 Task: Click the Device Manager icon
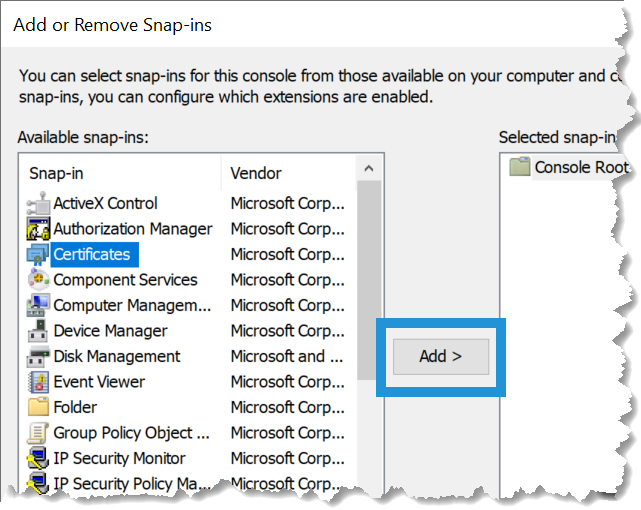tap(38, 331)
